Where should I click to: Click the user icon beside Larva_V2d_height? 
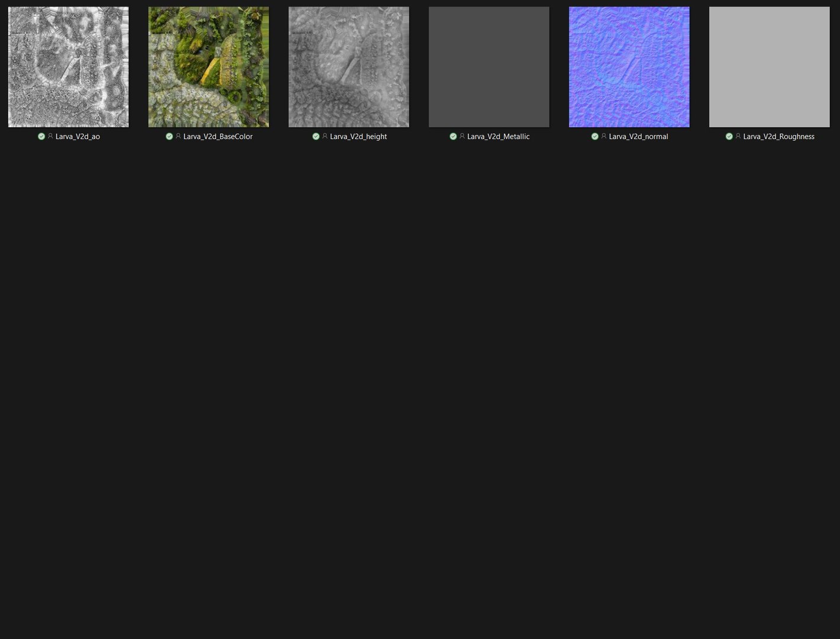click(x=325, y=136)
